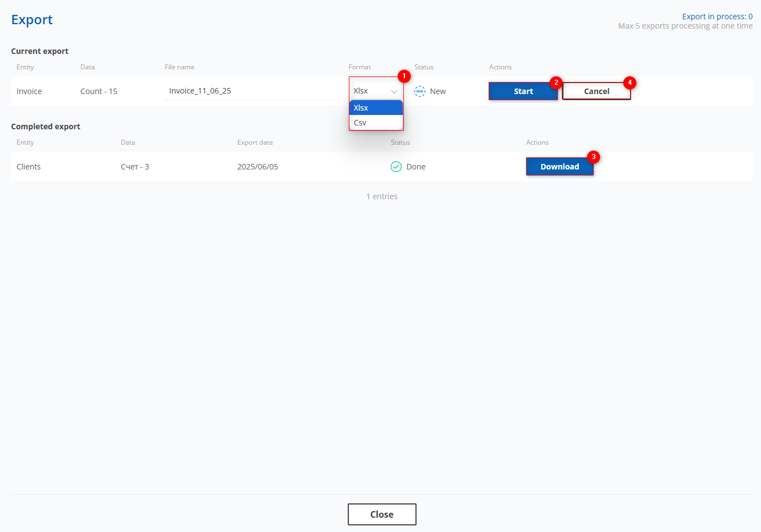Image resolution: width=761 pixels, height=532 pixels.
Task: Click the 'Count - 15' data cell
Action: pos(98,91)
